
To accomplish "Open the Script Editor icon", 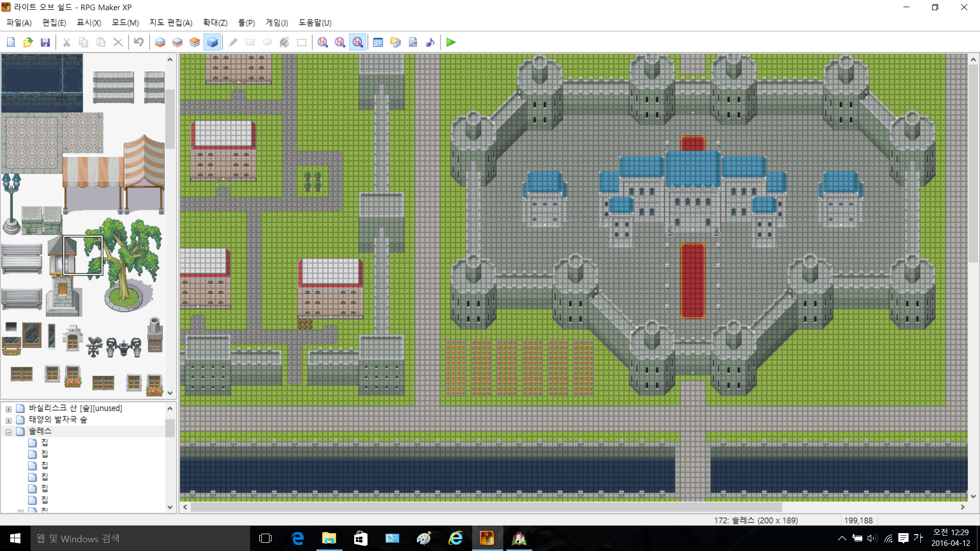I will (413, 42).
